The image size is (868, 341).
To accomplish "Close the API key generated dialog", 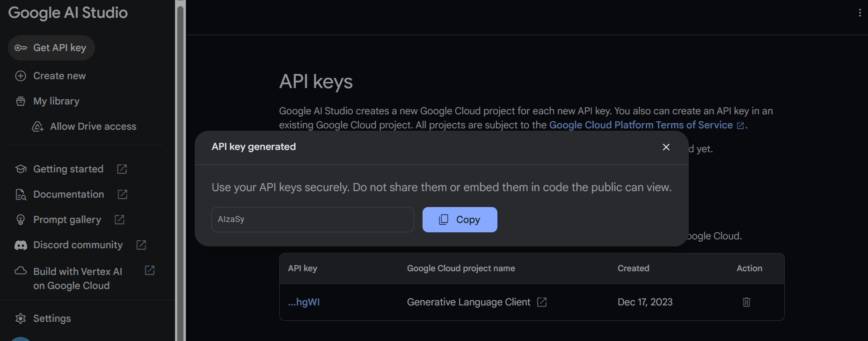I will click(x=666, y=147).
